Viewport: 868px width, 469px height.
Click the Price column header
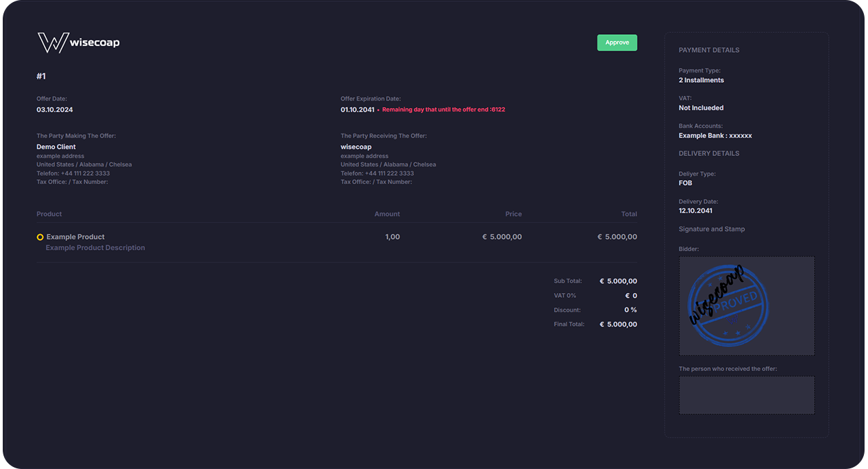tap(513, 214)
